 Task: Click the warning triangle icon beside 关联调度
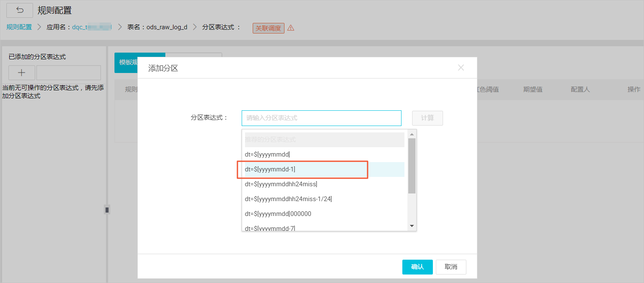click(x=291, y=28)
